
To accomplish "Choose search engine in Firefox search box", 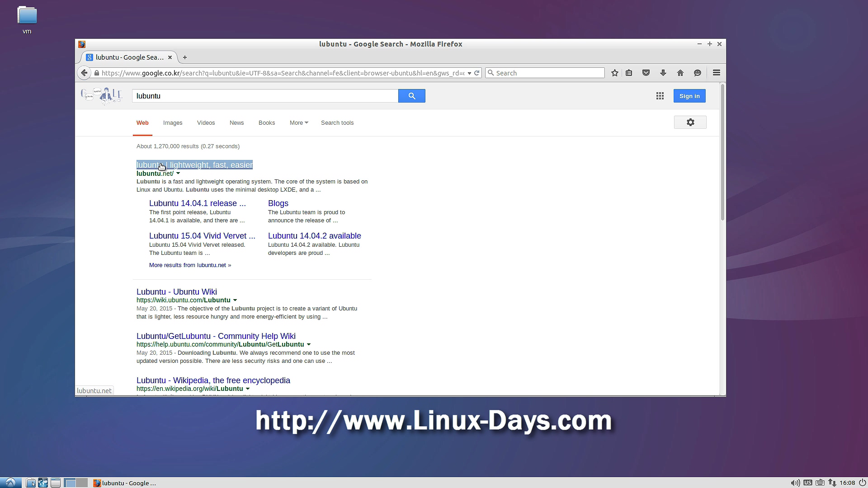I will pyautogui.click(x=491, y=73).
